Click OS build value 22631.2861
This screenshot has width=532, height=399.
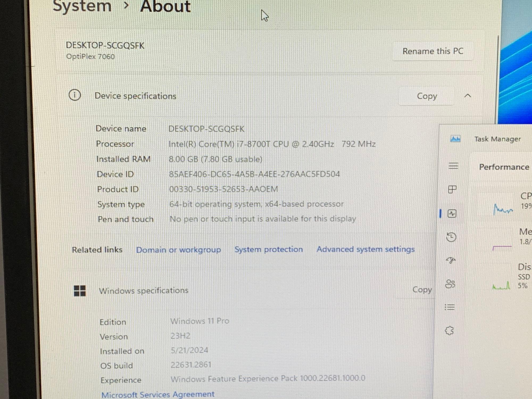191,364
